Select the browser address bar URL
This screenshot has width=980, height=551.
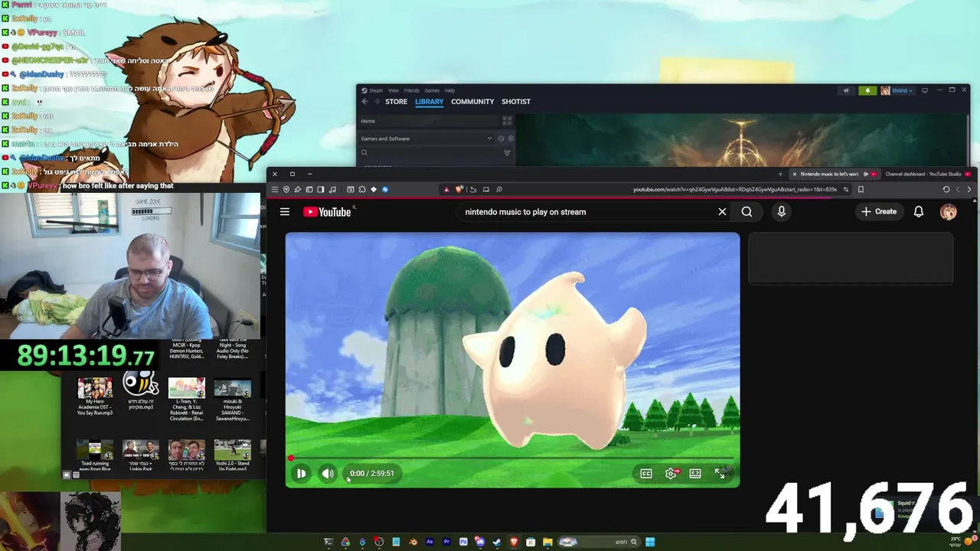tap(735, 189)
